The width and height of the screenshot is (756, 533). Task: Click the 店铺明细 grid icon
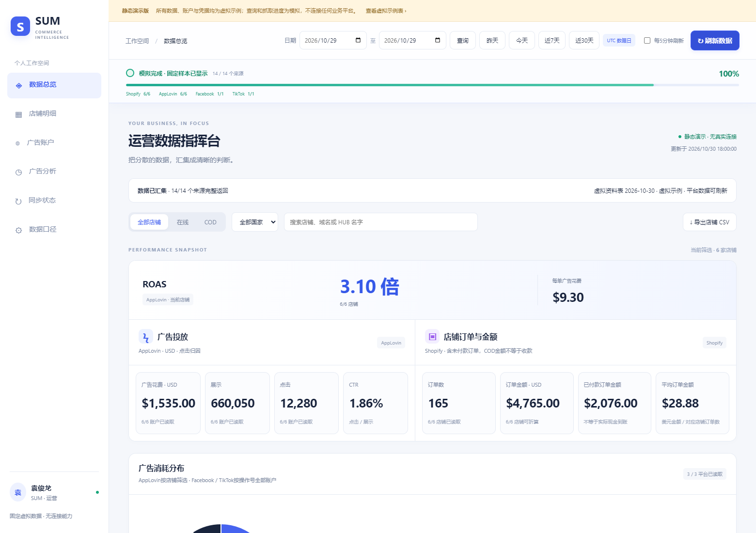19,114
